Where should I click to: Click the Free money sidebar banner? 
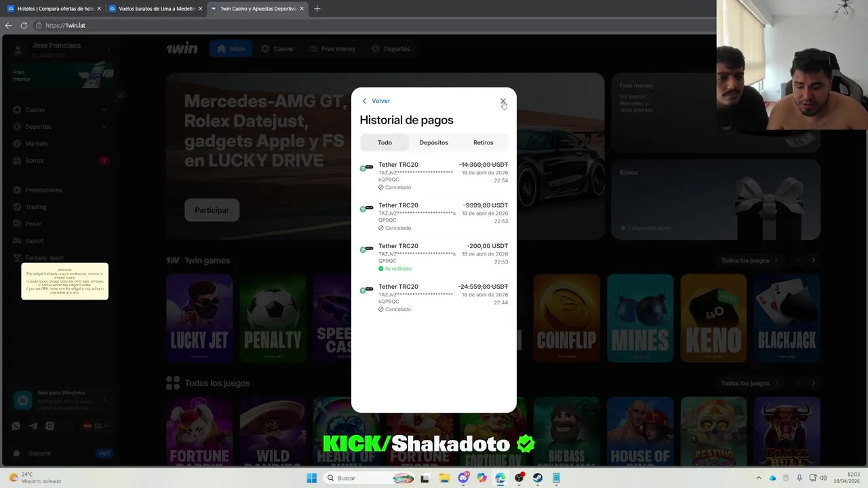(62, 76)
